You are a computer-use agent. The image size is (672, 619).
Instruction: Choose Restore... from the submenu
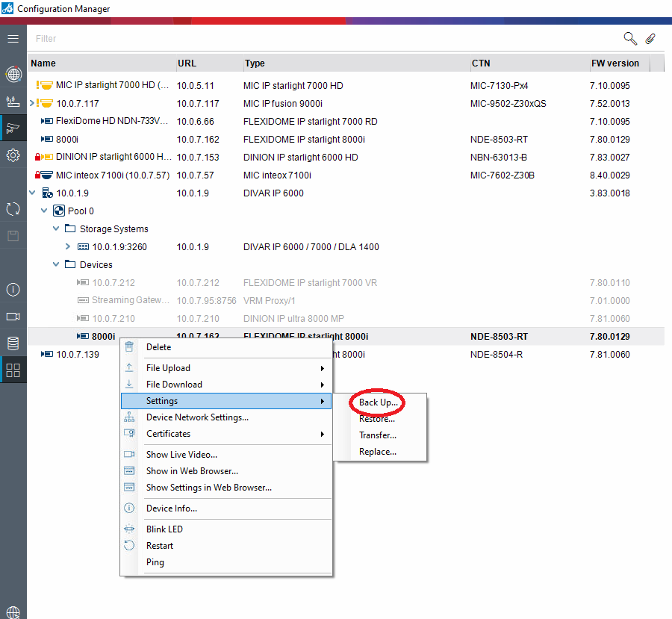point(377,419)
